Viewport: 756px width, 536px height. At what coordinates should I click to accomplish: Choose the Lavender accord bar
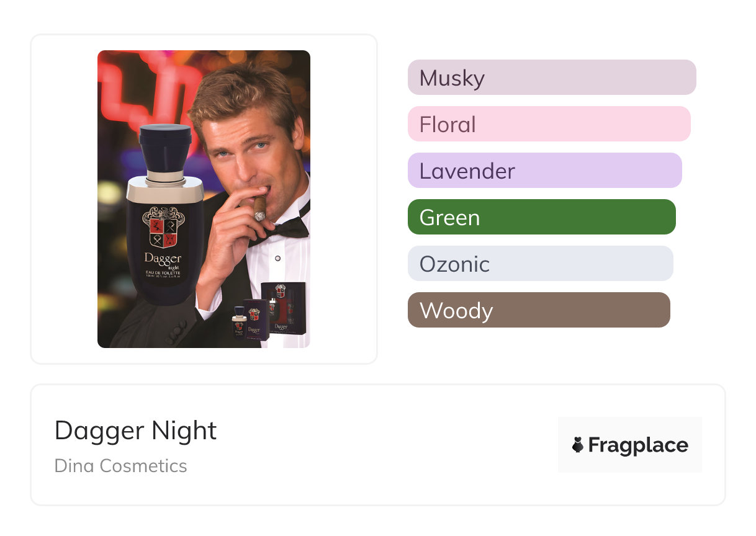(544, 171)
